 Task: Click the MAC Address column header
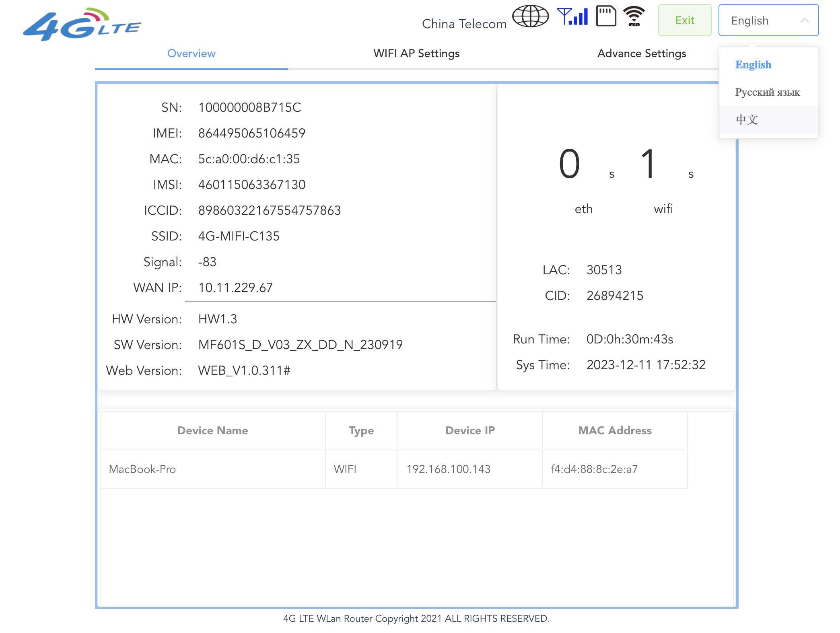[615, 430]
